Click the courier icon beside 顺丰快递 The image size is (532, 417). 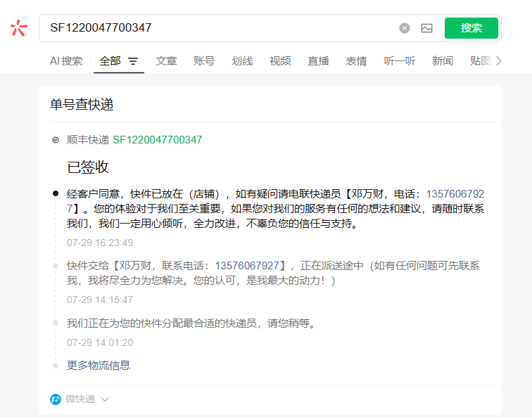56,140
